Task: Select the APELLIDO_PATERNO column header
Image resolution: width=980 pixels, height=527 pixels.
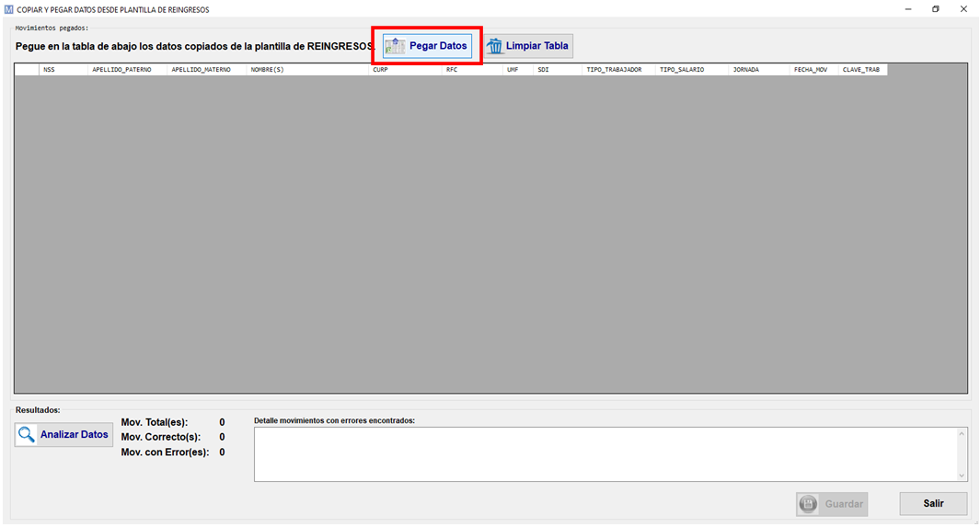Action: pos(128,70)
